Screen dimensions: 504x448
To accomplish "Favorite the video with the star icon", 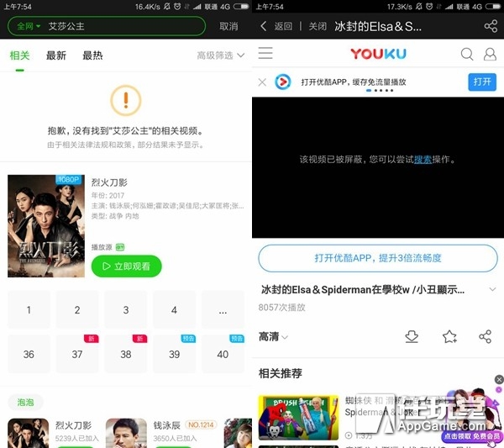I will point(449,337).
